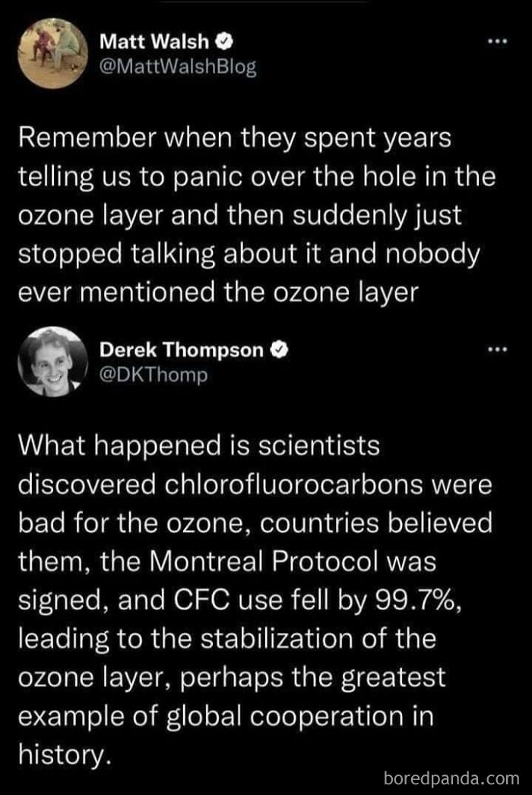This screenshot has height=795, width=532.
Task: Click the word "panic" in Matt's tweet
Action: coord(204,177)
